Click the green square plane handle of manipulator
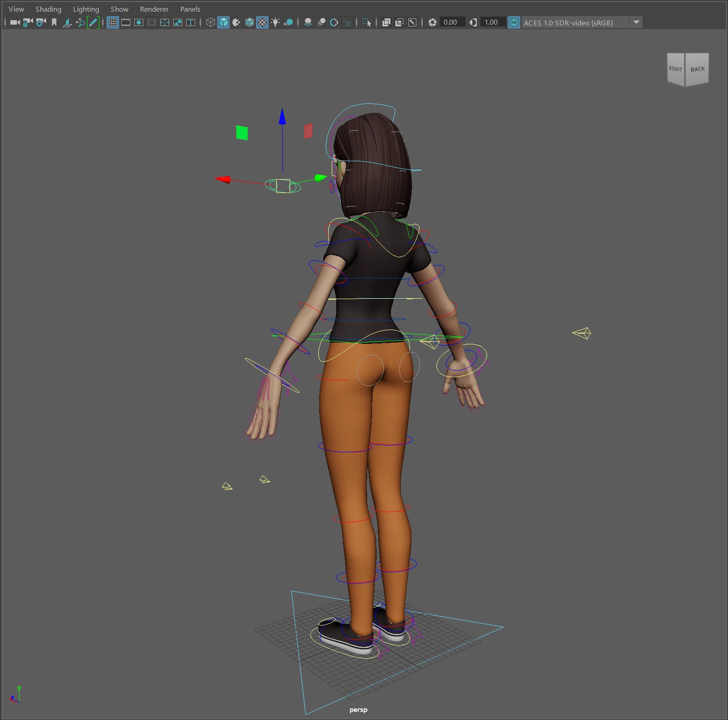 242,133
